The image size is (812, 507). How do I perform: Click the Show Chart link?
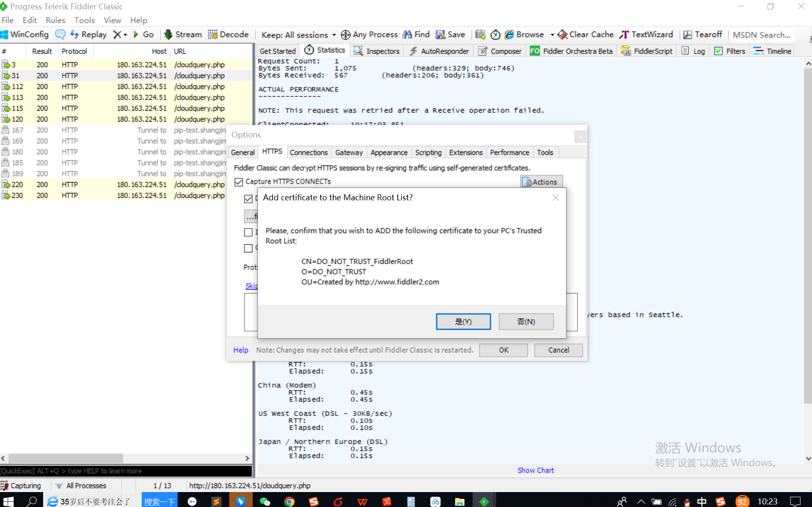tap(536, 470)
